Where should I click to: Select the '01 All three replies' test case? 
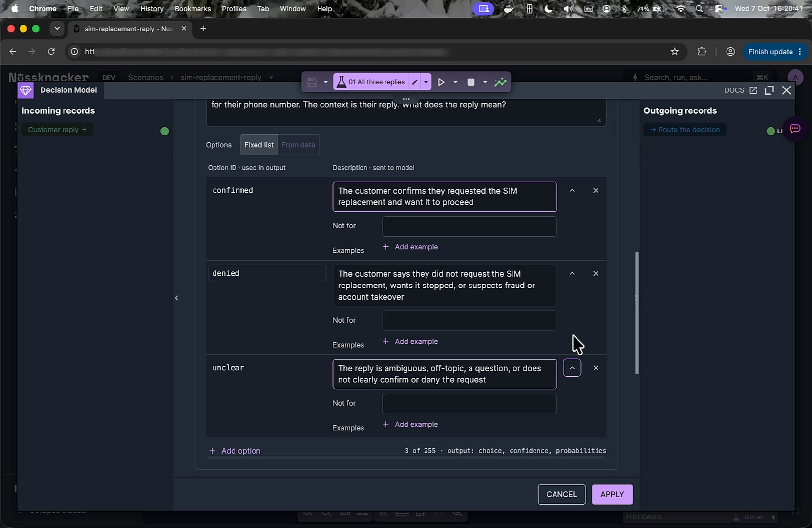[x=371, y=82]
